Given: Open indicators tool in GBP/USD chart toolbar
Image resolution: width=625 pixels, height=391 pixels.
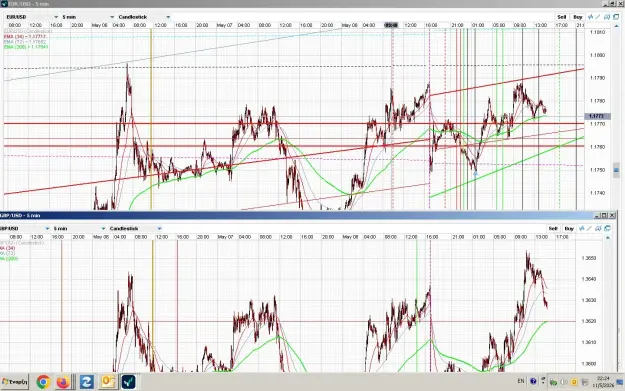Looking at the screenshot, I should [x=582, y=228].
